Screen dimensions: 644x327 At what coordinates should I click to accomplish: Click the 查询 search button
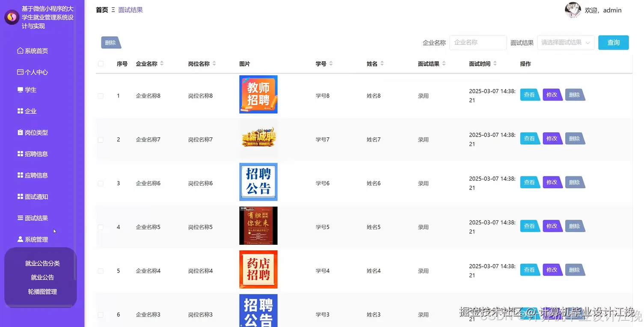tap(613, 42)
